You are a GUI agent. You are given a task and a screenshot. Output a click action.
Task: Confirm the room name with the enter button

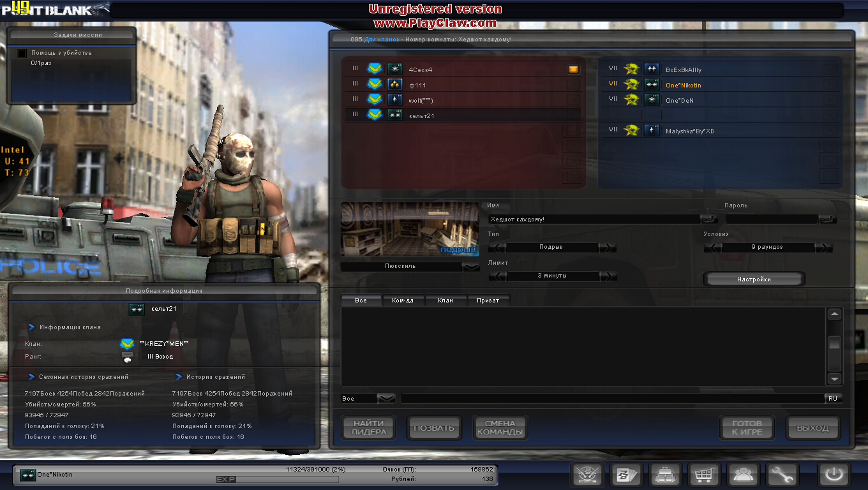pos(709,219)
